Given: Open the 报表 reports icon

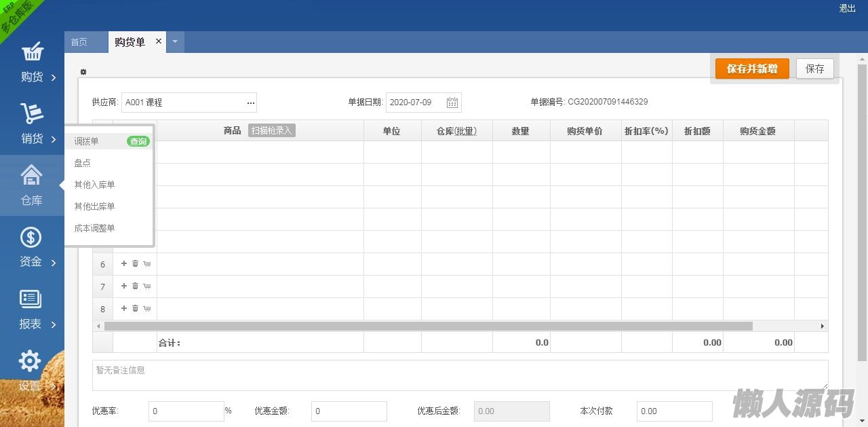Looking at the screenshot, I should [31, 299].
